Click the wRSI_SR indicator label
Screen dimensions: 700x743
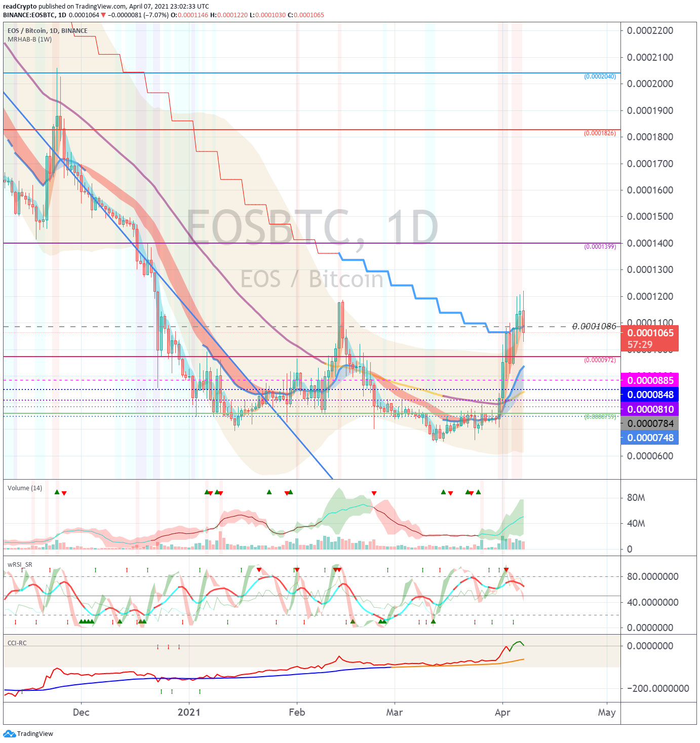(x=20, y=564)
